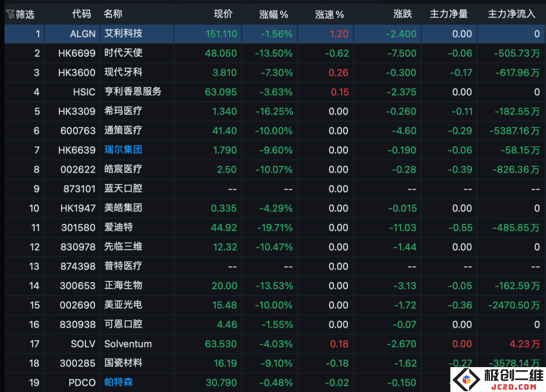The height and width of the screenshot is (392, 546).
Task: Click the 1.20 speed value of 艾利科技
Action: coord(339,34)
